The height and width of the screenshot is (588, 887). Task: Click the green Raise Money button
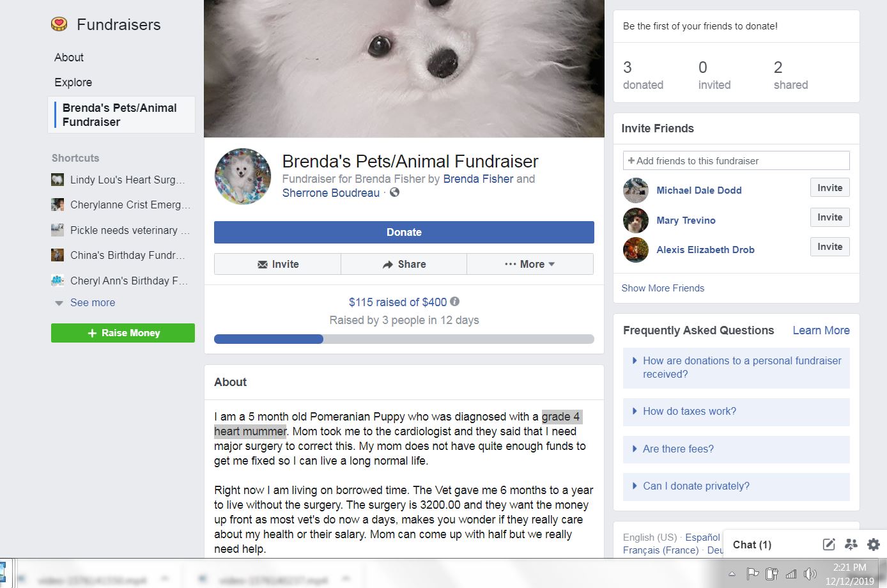click(123, 333)
